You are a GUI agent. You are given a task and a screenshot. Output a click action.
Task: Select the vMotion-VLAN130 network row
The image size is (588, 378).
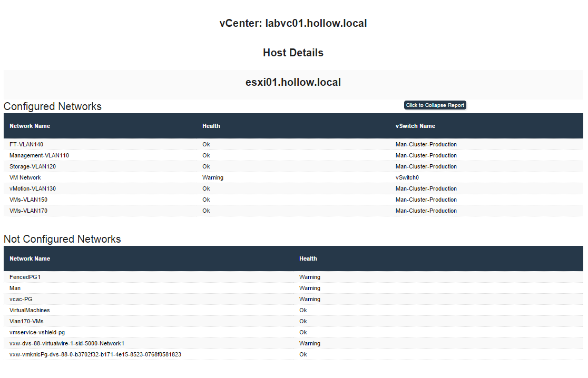tap(33, 188)
